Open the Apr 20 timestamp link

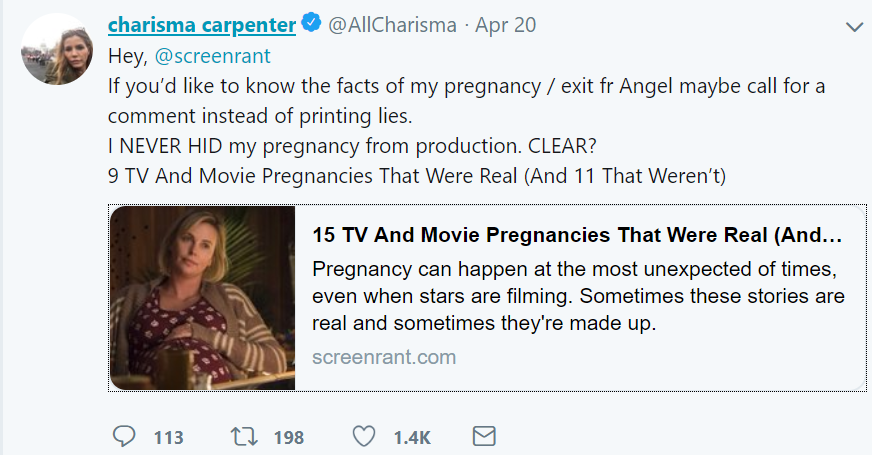pos(506,25)
